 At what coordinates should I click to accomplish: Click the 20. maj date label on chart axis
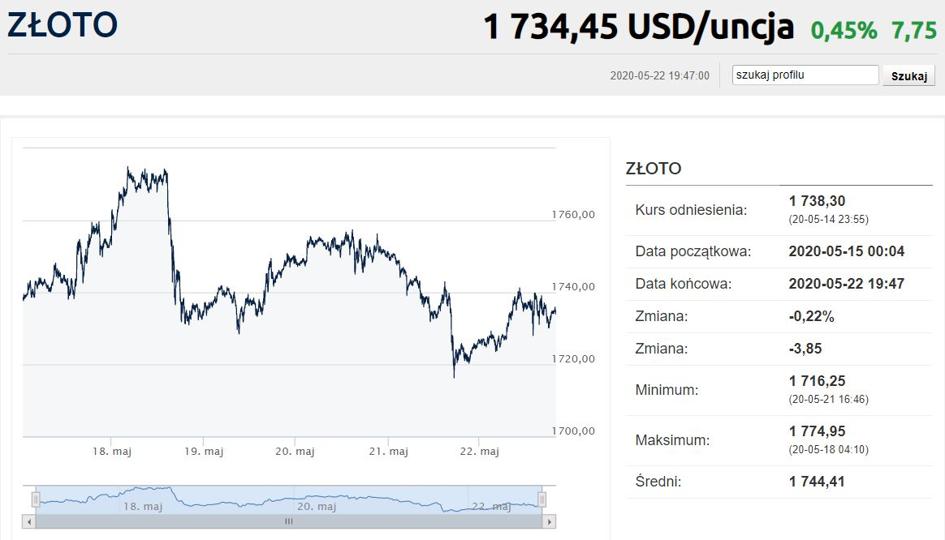pos(295,451)
